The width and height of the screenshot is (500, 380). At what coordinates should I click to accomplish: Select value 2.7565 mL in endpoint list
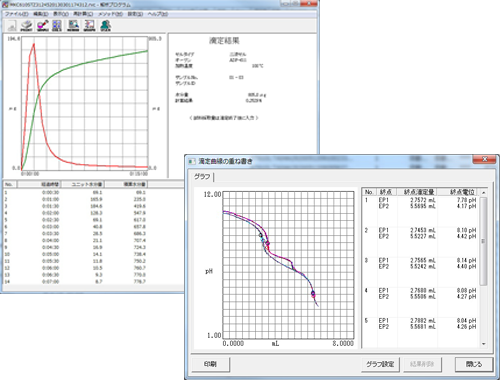423,260
